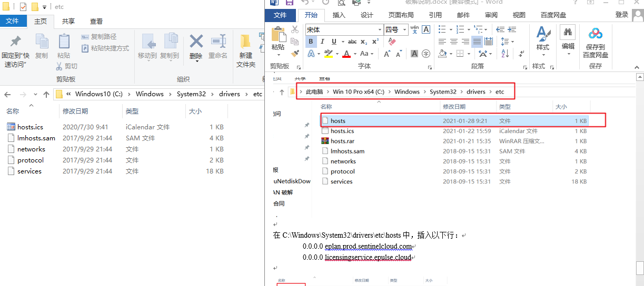644x286 pixels.
Task: Switch to the 插入 (Insert) ribbon tab
Action: click(339, 15)
